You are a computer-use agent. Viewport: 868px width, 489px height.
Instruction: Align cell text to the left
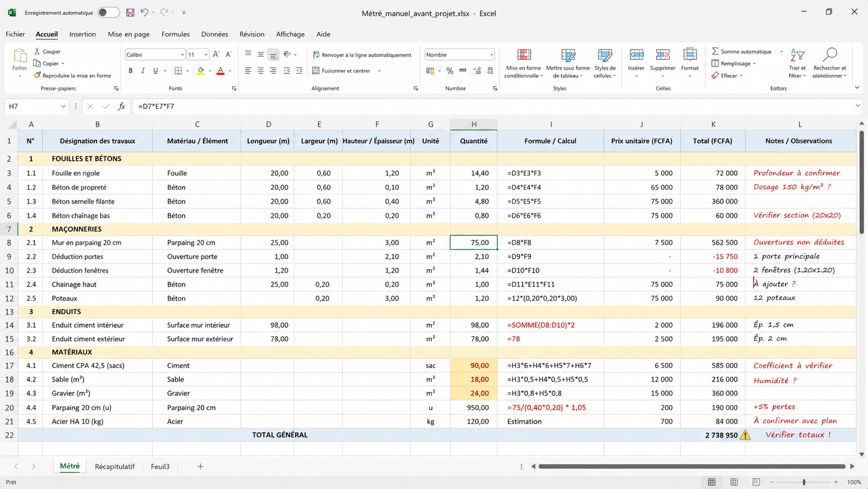248,71
